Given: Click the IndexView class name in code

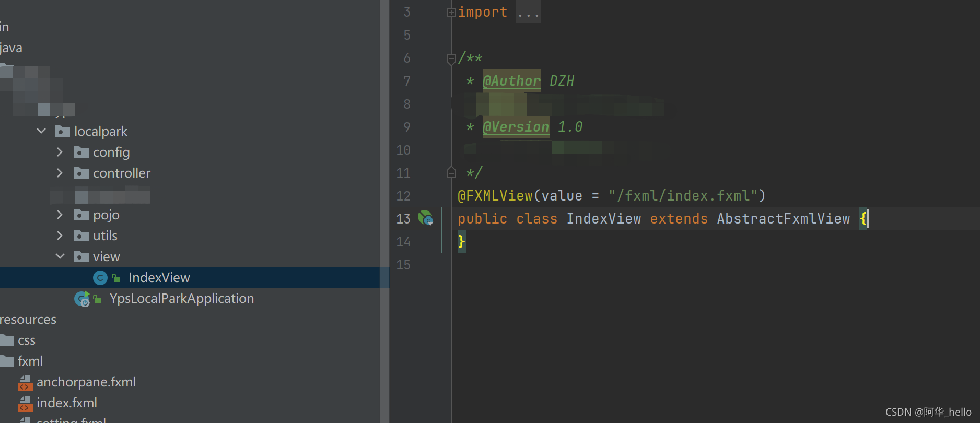Looking at the screenshot, I should tap(604, 219).
